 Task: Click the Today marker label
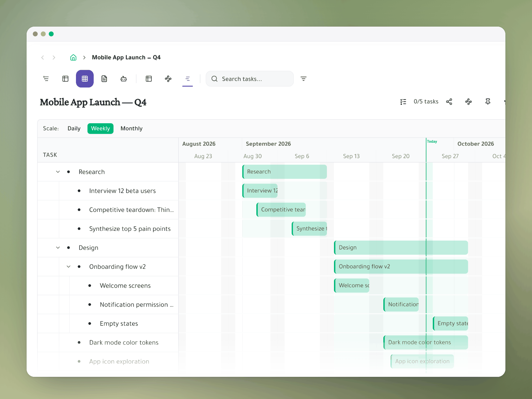[x=432, y=142]
